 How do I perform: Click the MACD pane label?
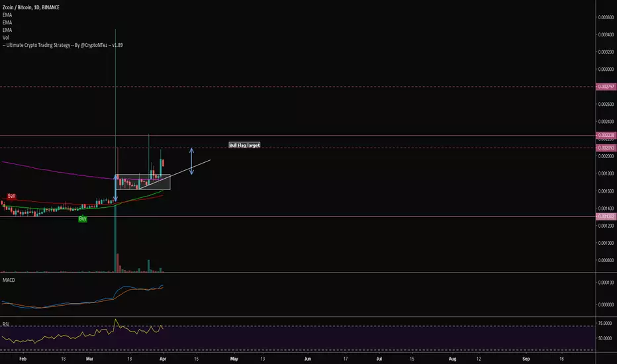[9, 280]
